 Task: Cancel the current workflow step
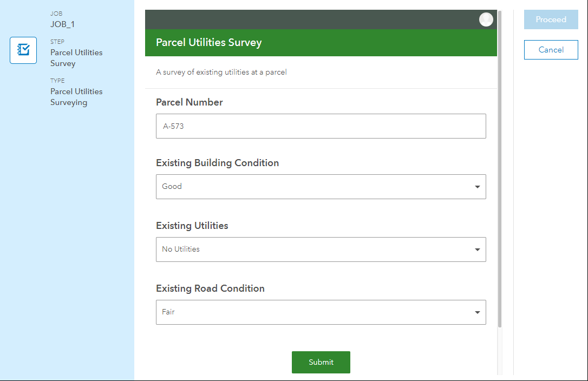[551, 49]
